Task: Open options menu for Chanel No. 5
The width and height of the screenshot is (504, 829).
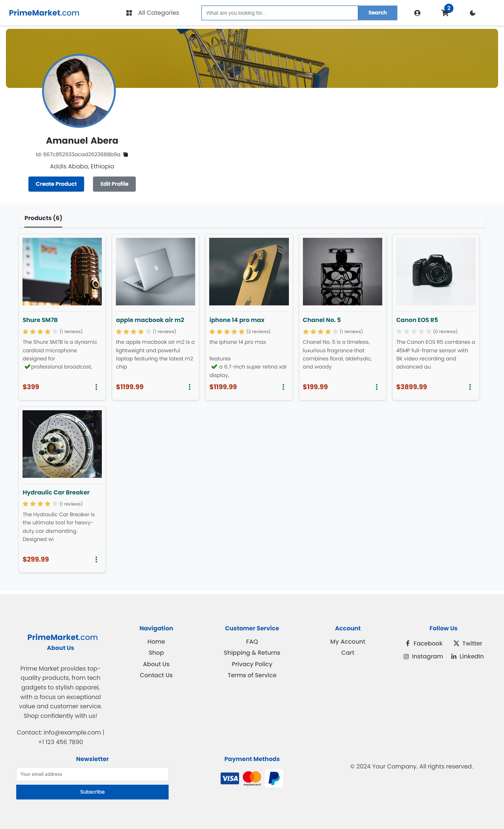Action: 377,387
